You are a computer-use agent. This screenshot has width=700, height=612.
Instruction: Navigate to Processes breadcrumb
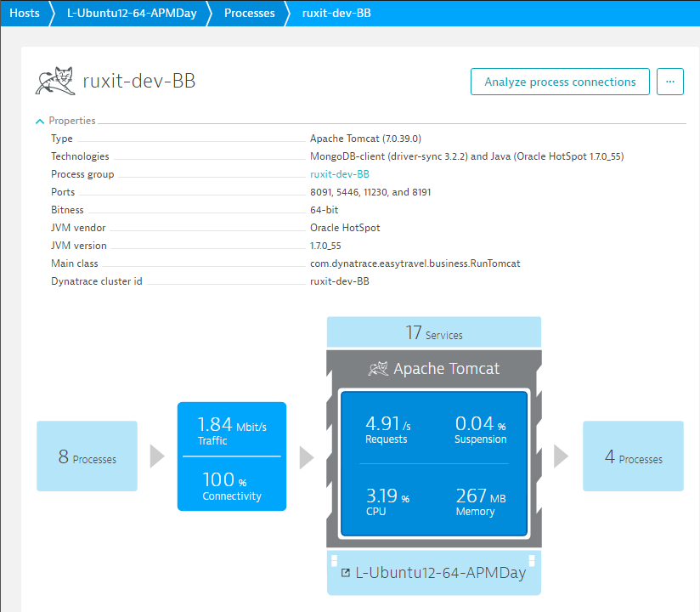250,13
